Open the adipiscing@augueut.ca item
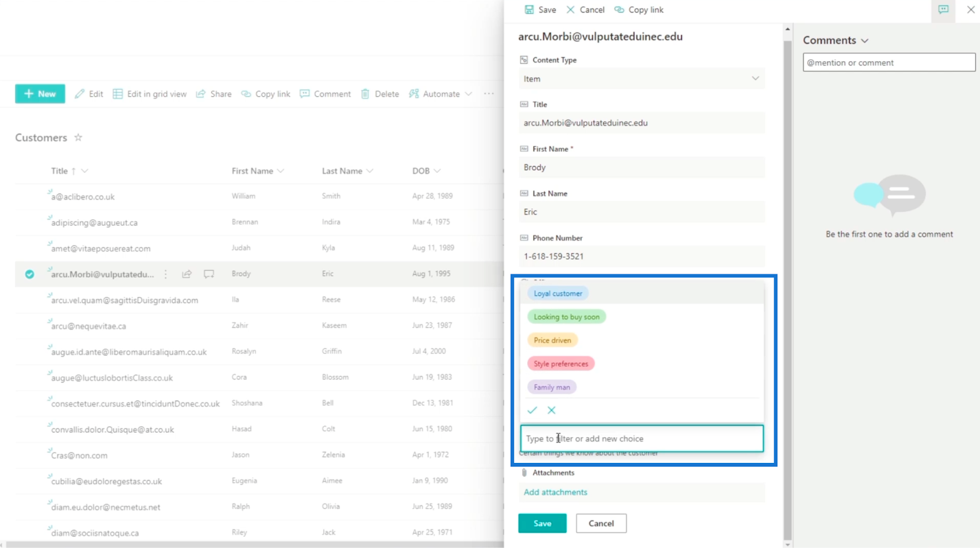 point(94,222)
